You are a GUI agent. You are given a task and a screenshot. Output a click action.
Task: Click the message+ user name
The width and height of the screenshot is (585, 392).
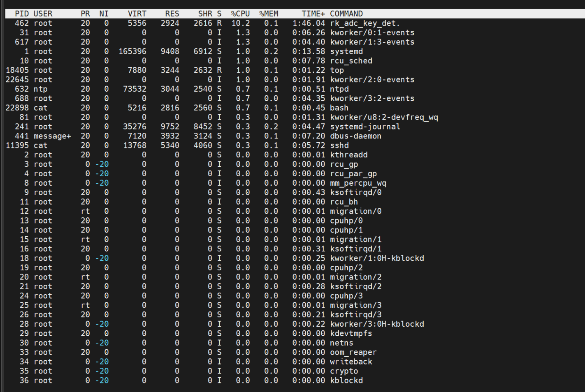[52, 136]
